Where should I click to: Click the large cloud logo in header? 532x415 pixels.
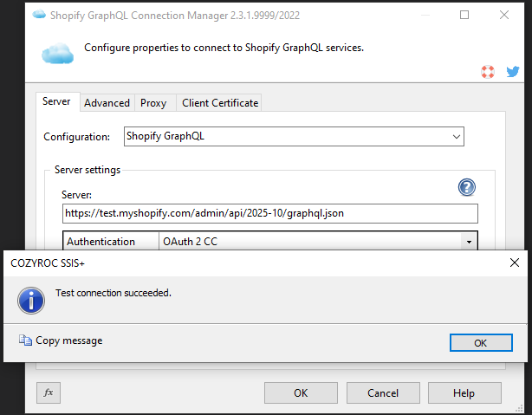tap(58, 55)
